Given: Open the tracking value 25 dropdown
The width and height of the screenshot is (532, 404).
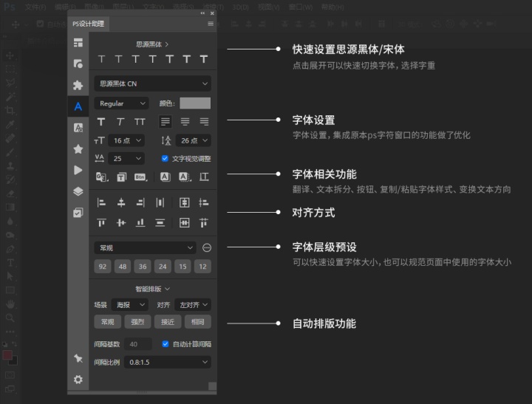Looking at the screenshot, I should pos(126,158).
